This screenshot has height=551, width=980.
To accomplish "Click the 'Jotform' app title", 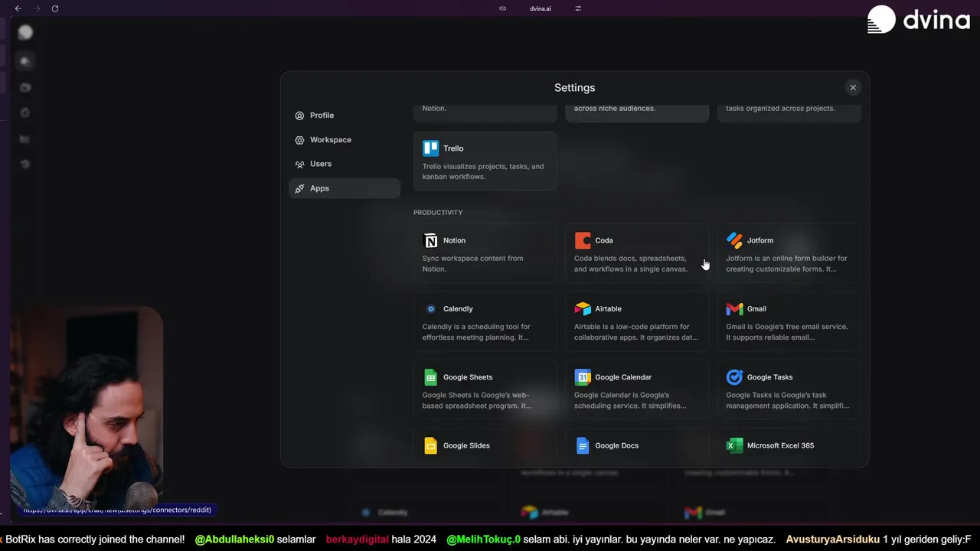I will point(760,240).
